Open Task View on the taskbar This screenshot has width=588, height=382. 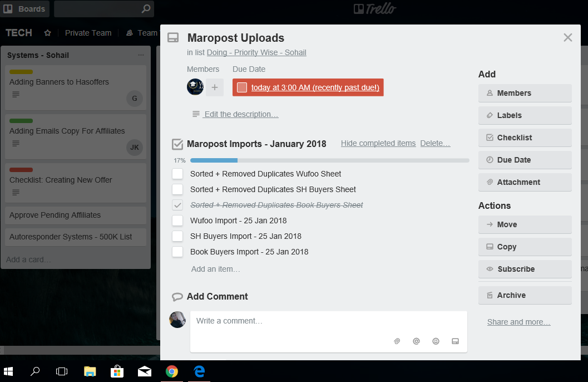click(62, 371)
